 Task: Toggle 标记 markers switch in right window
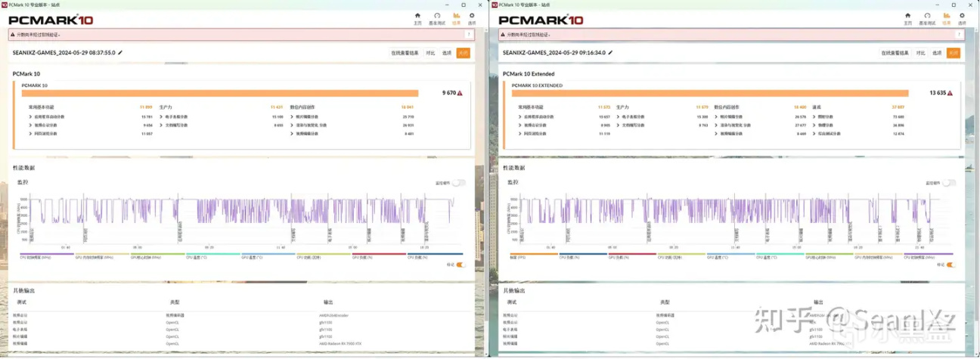coord(951,265)
